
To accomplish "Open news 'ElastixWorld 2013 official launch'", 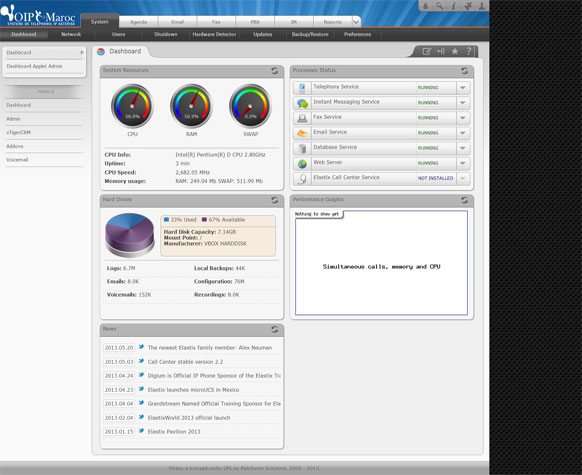I will (x=189, y=418).
